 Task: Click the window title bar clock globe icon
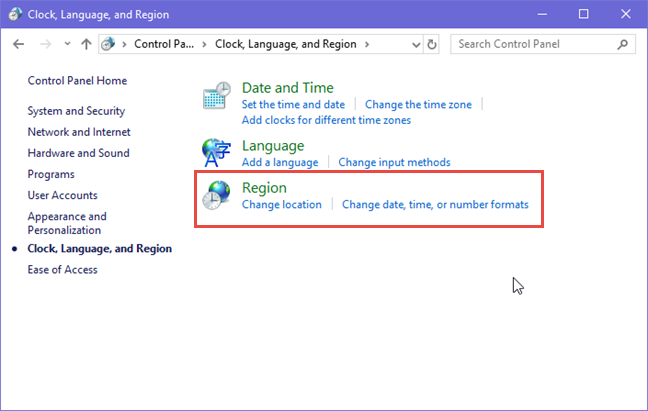click(15, 14)
